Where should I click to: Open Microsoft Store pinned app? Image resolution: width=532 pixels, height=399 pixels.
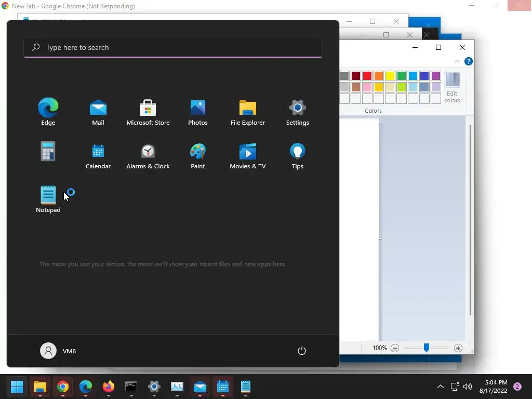[x=148, y=112]
